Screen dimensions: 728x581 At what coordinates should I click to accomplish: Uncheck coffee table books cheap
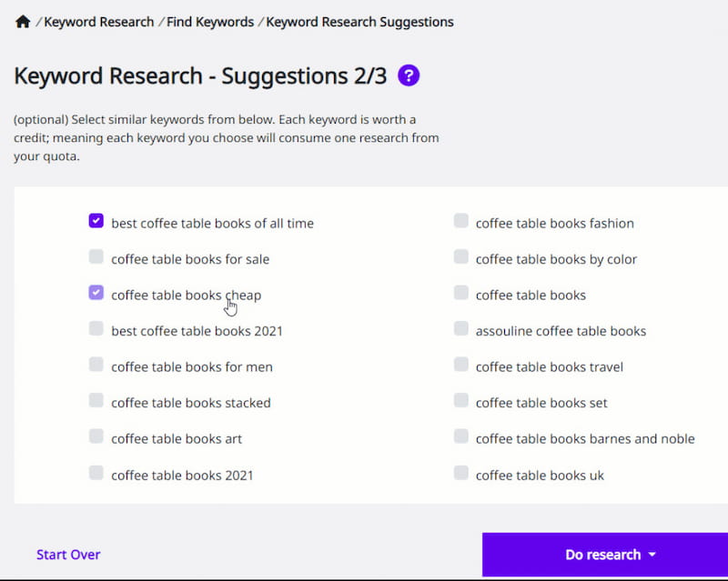coord(96,293)
